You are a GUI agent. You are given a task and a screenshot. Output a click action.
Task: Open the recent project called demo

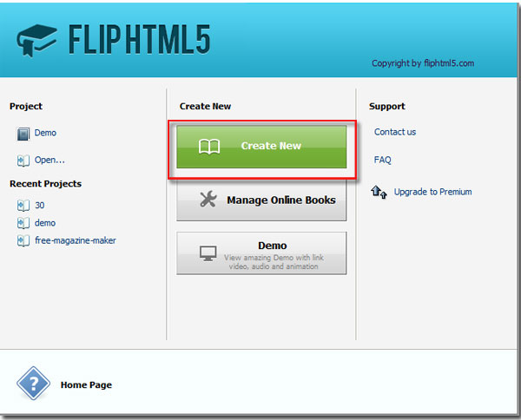(45, 223)
